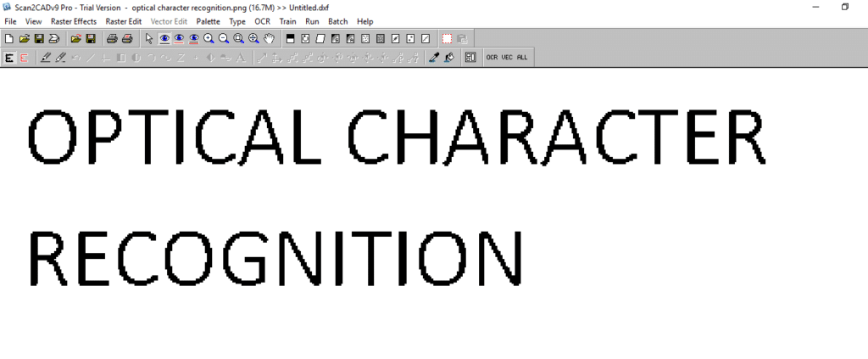Click the first gradient raster effect icon

point(335,39)
